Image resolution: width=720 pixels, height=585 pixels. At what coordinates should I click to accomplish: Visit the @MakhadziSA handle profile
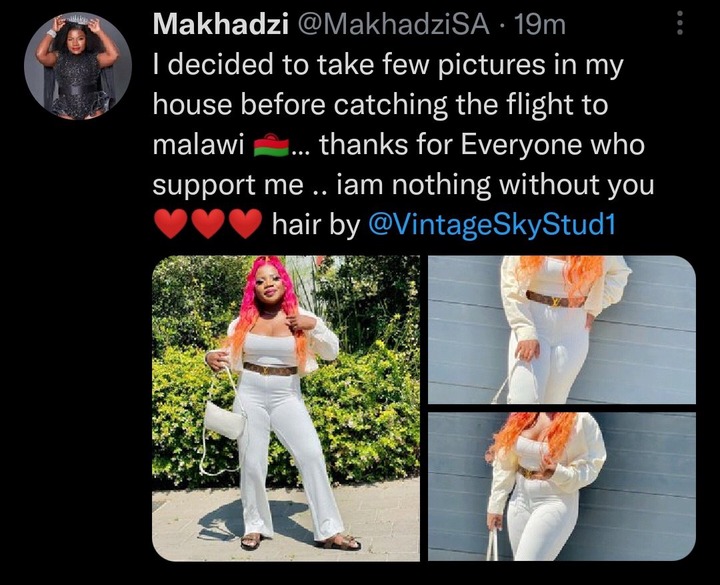394,24
